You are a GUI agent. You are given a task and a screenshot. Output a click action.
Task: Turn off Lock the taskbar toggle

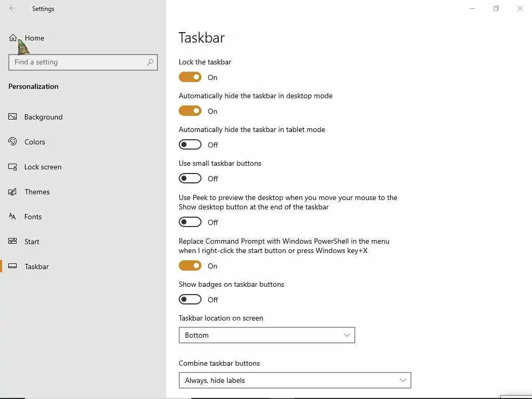pyautogui.click(x=190, y=77)
